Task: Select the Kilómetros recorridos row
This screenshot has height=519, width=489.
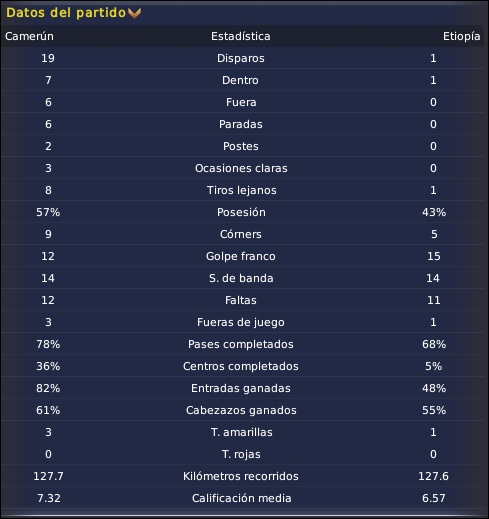Action: click(x=242, y=476)
